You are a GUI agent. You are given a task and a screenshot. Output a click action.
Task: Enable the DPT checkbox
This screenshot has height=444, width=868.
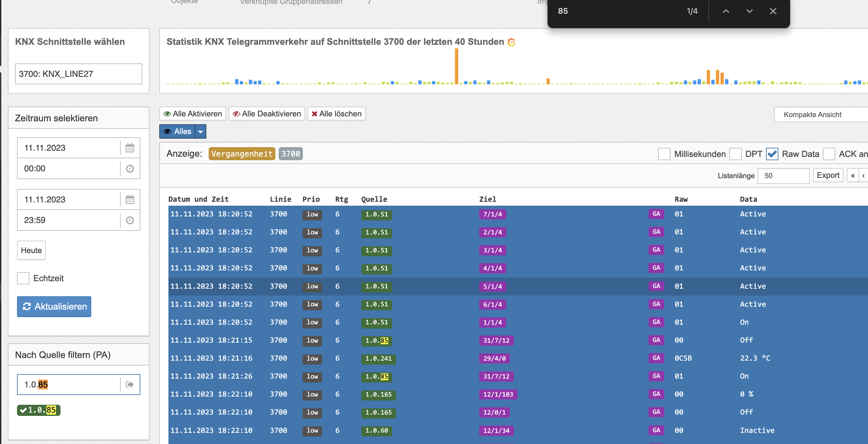735,154
